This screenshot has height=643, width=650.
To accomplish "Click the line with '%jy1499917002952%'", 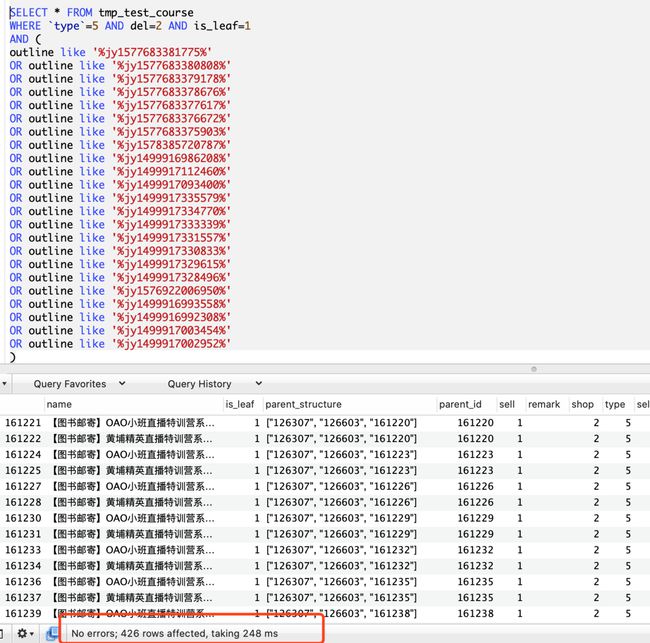I will (x=120, y=345).
